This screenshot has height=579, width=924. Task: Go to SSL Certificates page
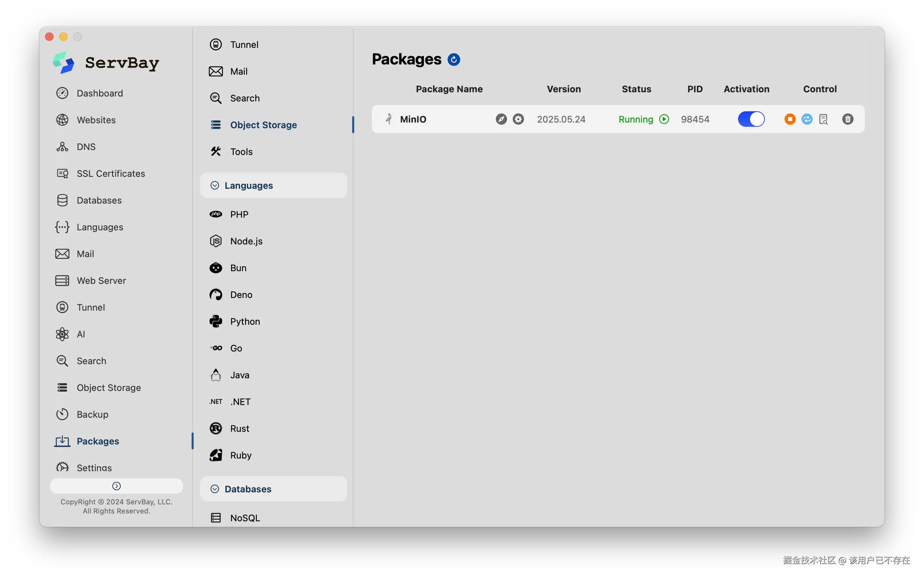point(111,174)
